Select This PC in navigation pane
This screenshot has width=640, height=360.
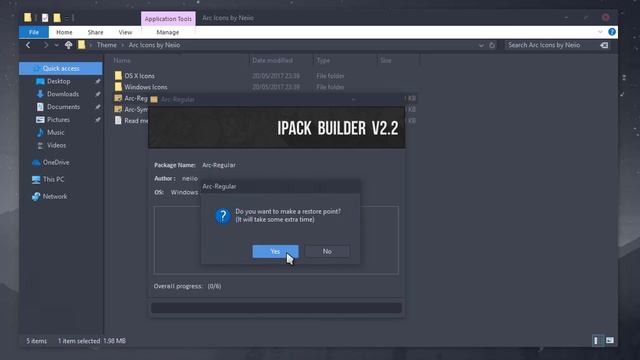pos(53,179)
